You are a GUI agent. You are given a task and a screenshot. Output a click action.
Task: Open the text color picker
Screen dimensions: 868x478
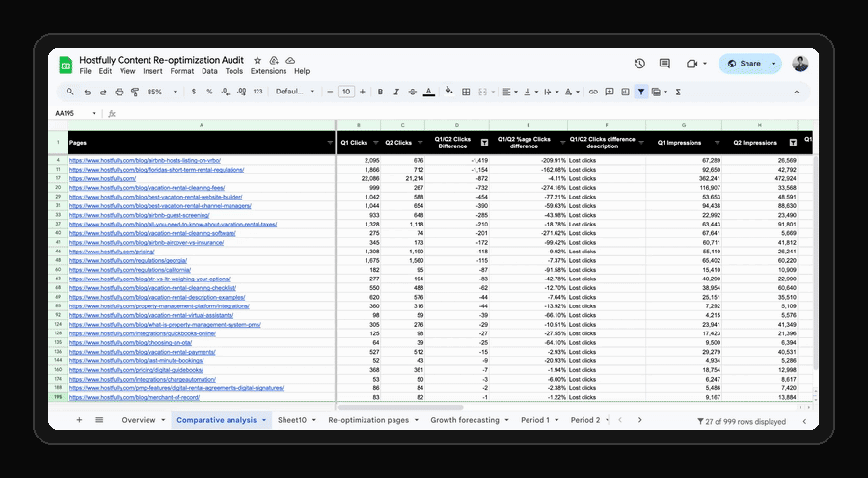428,92
